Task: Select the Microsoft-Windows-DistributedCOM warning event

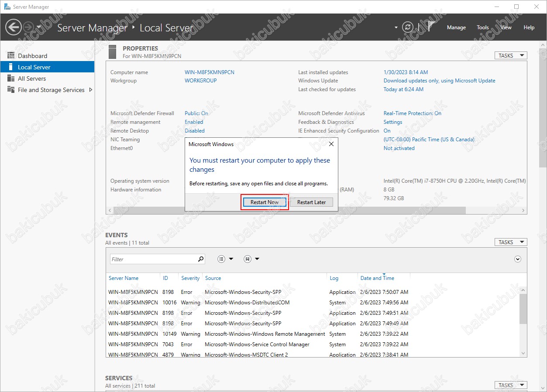Action: (x=313, y=303)
